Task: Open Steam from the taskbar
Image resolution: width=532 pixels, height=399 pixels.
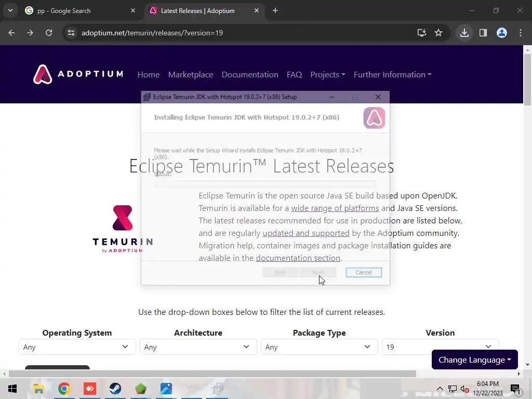Action: [115, 389]
